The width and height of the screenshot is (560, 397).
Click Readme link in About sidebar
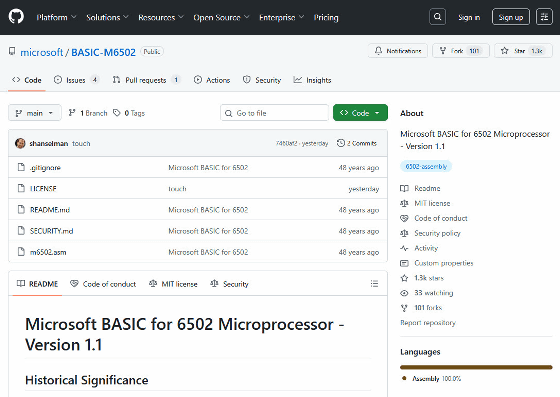point(420,188)
